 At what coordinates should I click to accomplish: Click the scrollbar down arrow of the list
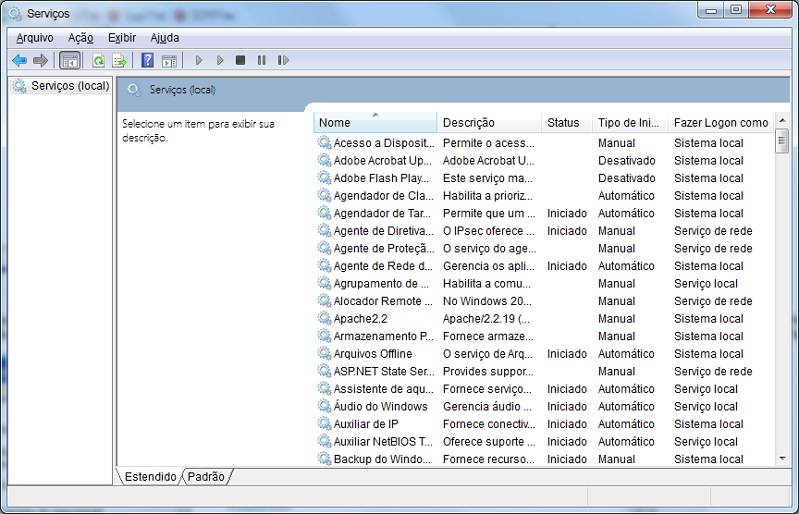tap(782, 458)
